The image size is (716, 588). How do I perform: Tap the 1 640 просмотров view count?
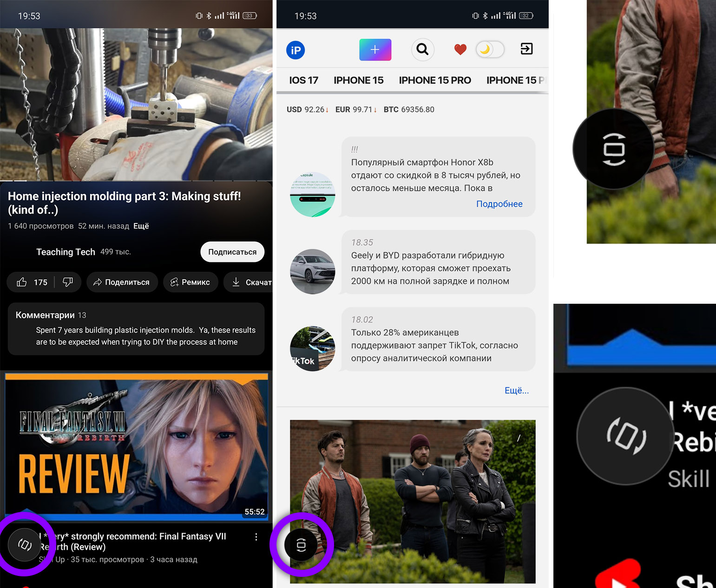40,226
